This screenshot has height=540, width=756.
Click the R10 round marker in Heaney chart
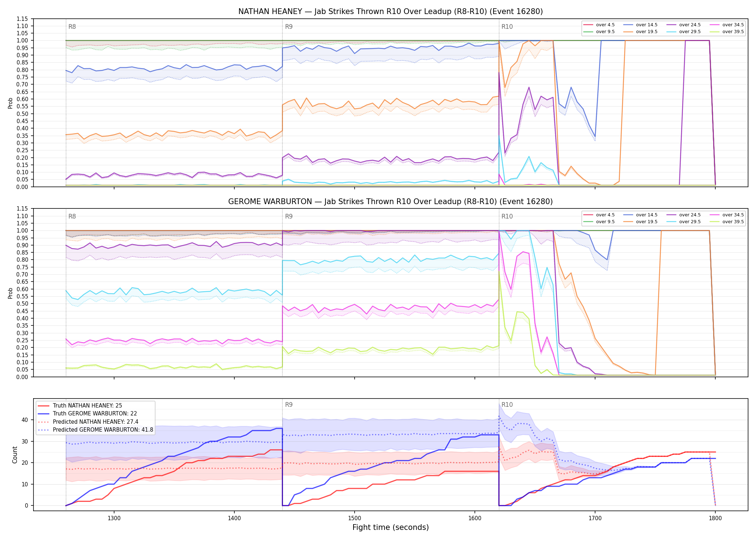[x=507, y=27]
